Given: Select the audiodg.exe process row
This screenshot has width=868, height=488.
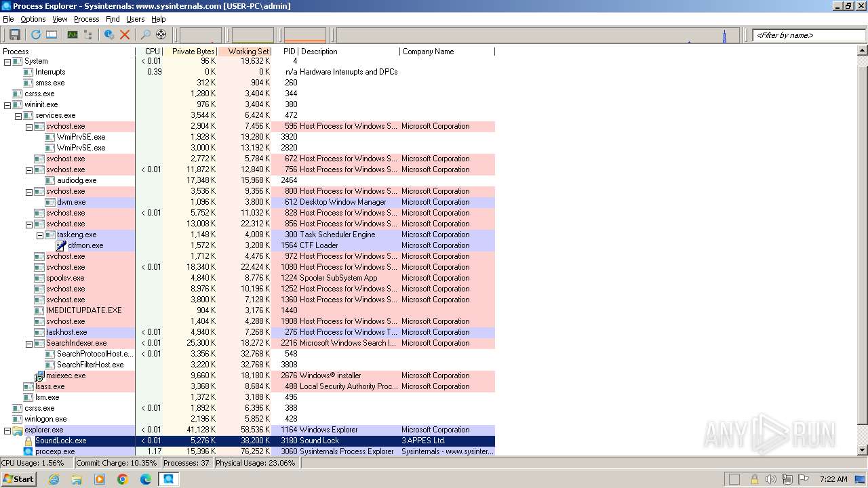Looking at the screenshot, I should coord(248,180).
